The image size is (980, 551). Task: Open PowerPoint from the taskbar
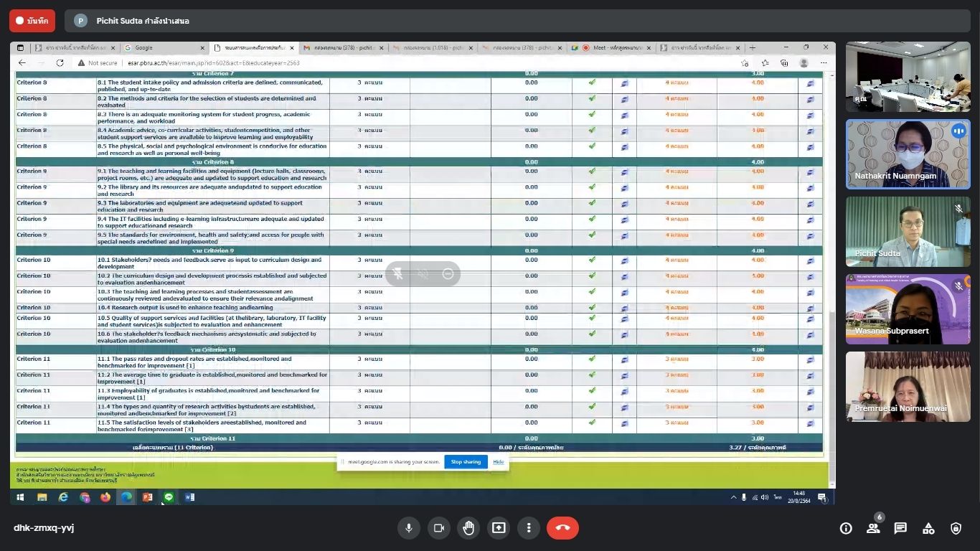click(x=147, y=497)
